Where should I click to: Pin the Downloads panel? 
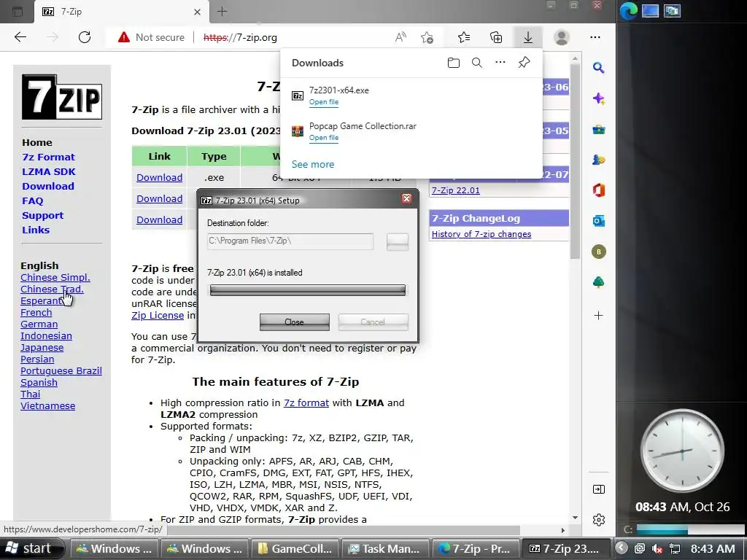tap(524, 63)
